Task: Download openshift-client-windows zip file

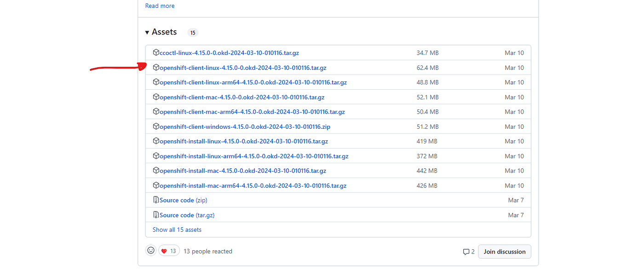Action: (x=245, y=126)
